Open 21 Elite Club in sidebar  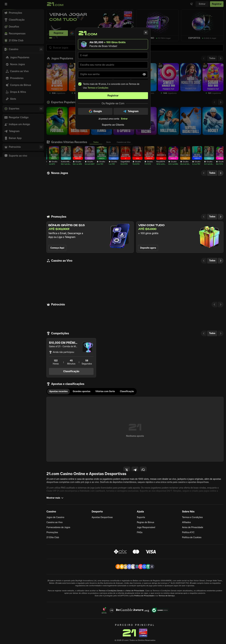(x=23, y=41)
